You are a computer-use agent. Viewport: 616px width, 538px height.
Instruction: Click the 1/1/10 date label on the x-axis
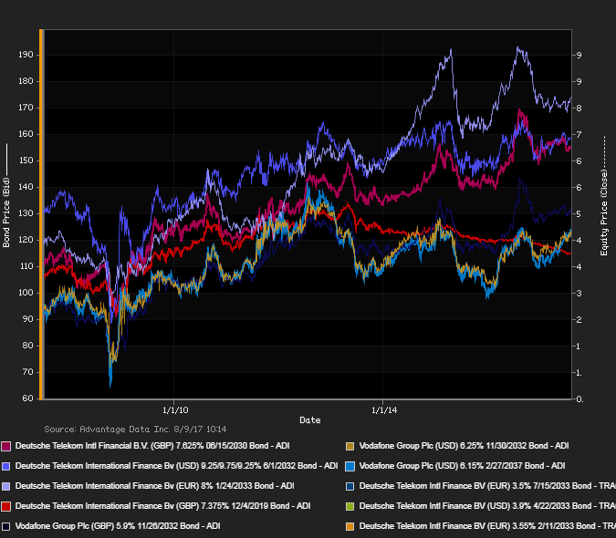pos(175,410)
